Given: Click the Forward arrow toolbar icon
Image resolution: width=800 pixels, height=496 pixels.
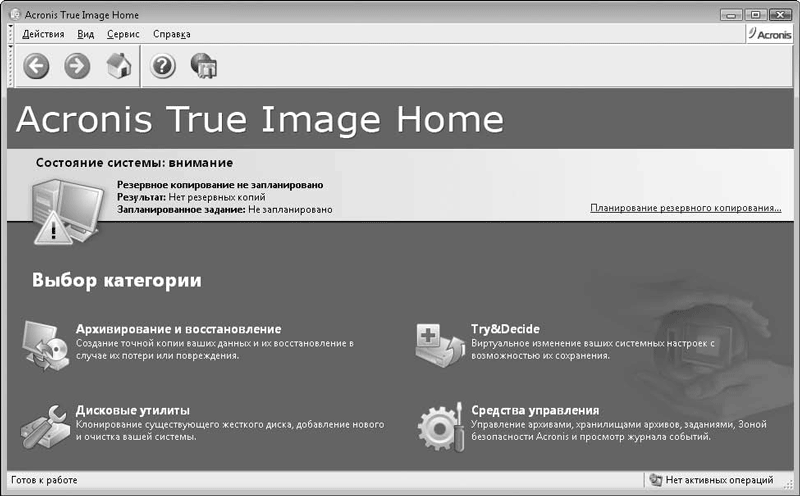Looking at the screenshot, I should 77,66.
